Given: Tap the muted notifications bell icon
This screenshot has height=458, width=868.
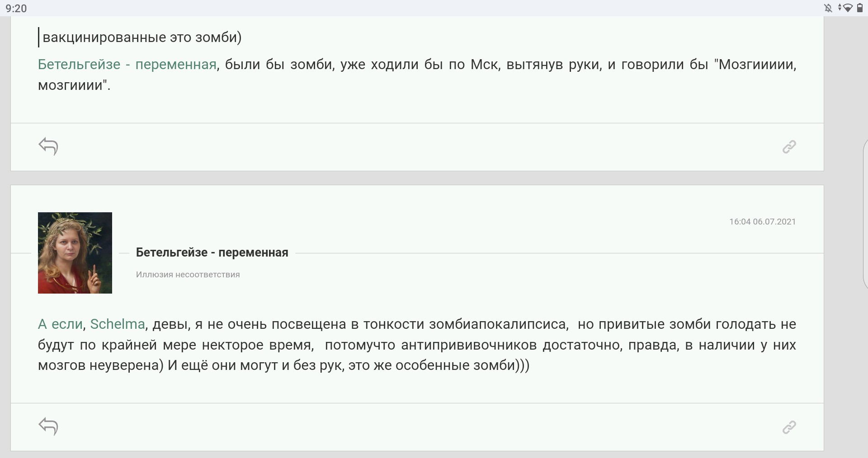Looking at the screenshot, I should tap(828, 8).
